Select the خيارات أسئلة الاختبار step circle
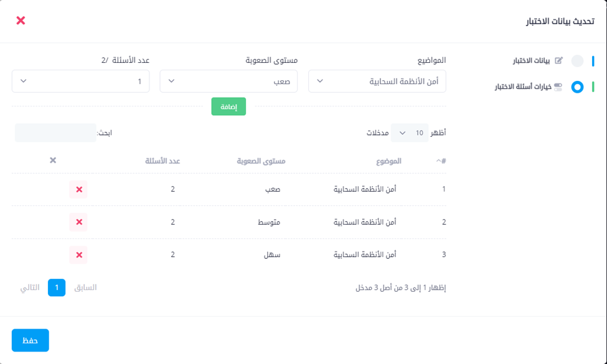The width and height of the screenshot is (607, 364). [x=577, y=87]
